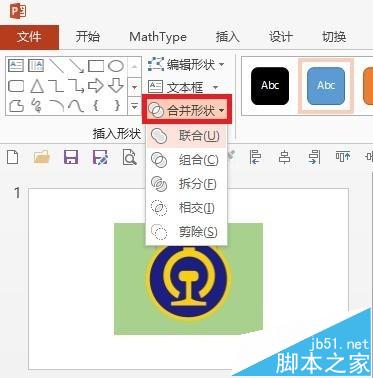This screenshot has height=378, width=373.
Task: Select the vertical text box shape icon
Action: pos(36,65)
